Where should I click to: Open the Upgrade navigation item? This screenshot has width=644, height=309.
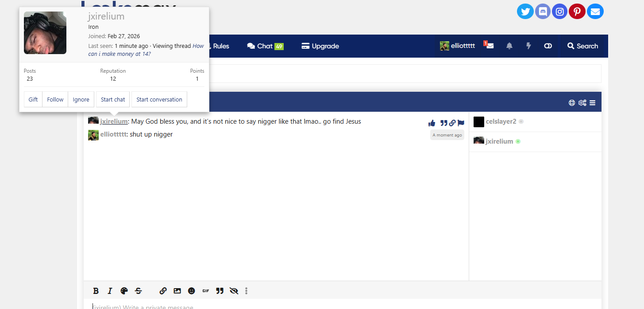click(320, 46)
